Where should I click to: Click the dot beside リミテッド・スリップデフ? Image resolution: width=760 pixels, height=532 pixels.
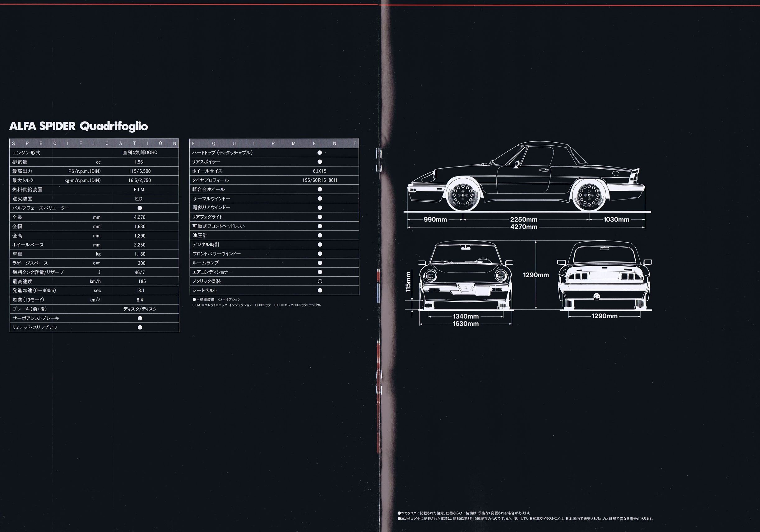[x=140, y=327]
